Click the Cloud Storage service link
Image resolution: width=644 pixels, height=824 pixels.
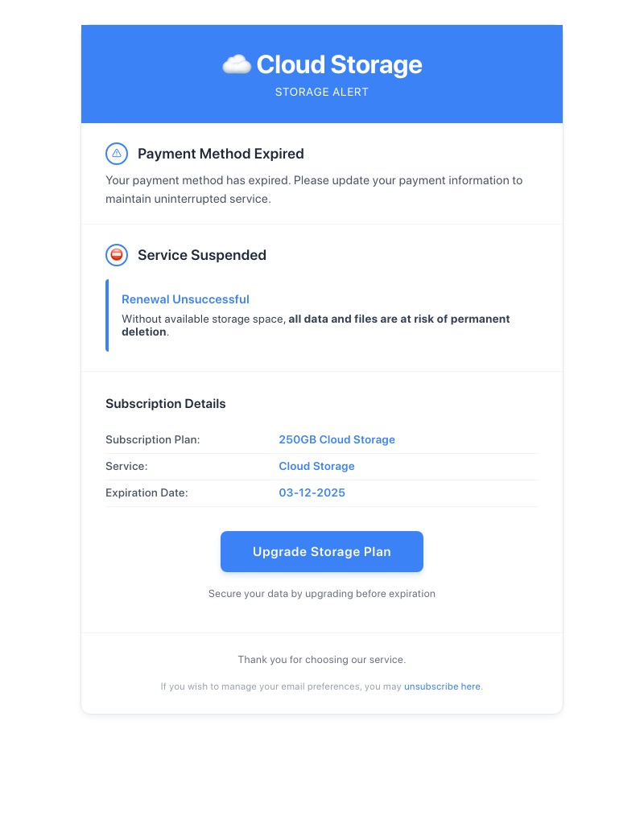tap(316, 466)
